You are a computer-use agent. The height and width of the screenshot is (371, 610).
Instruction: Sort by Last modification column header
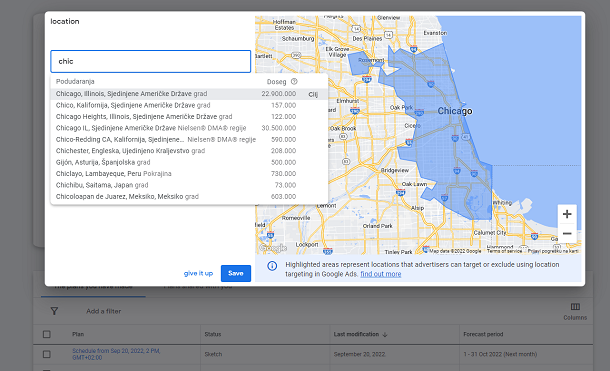point(356,334)
